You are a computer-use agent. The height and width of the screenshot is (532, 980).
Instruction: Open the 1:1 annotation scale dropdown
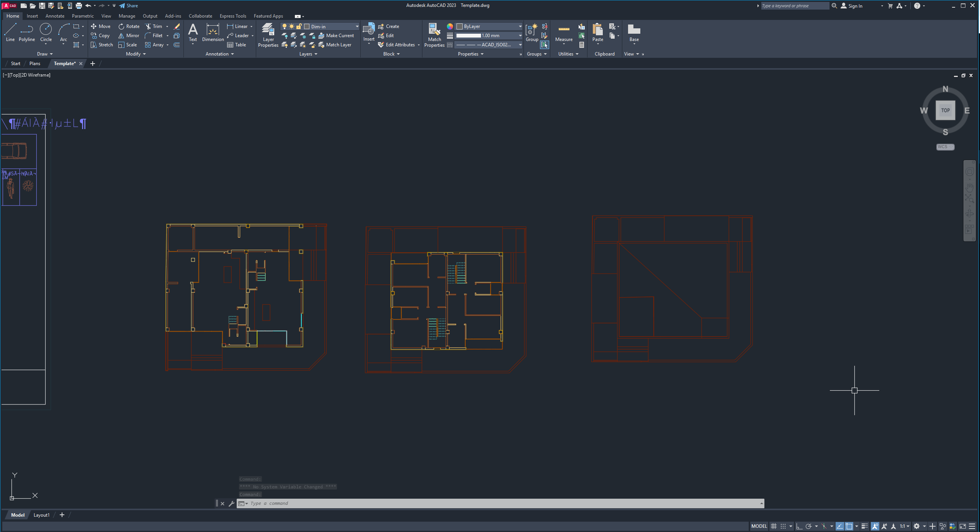[x=904, y=526]
